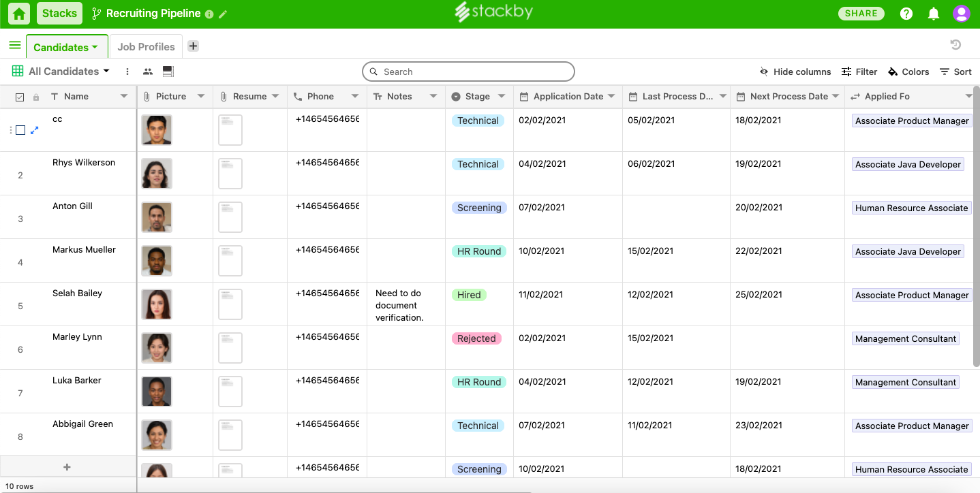Open Abbigail Green's resume attachment
The height and width of the screenshot is (493, 980).
click(x=230, y=435)
